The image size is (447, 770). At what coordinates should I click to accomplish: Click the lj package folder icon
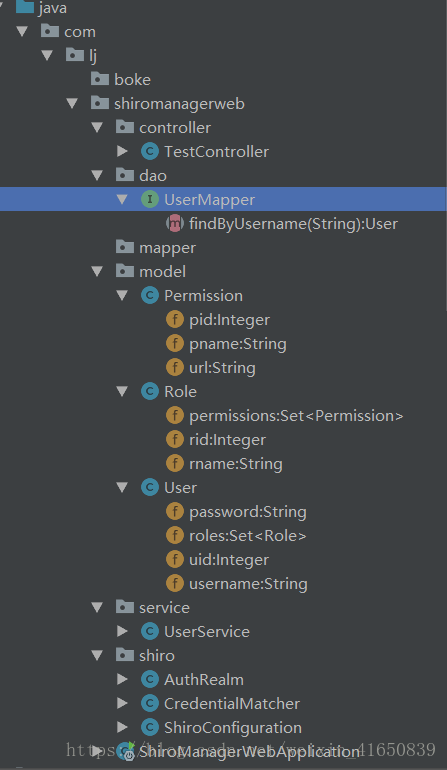coord(75,55)
